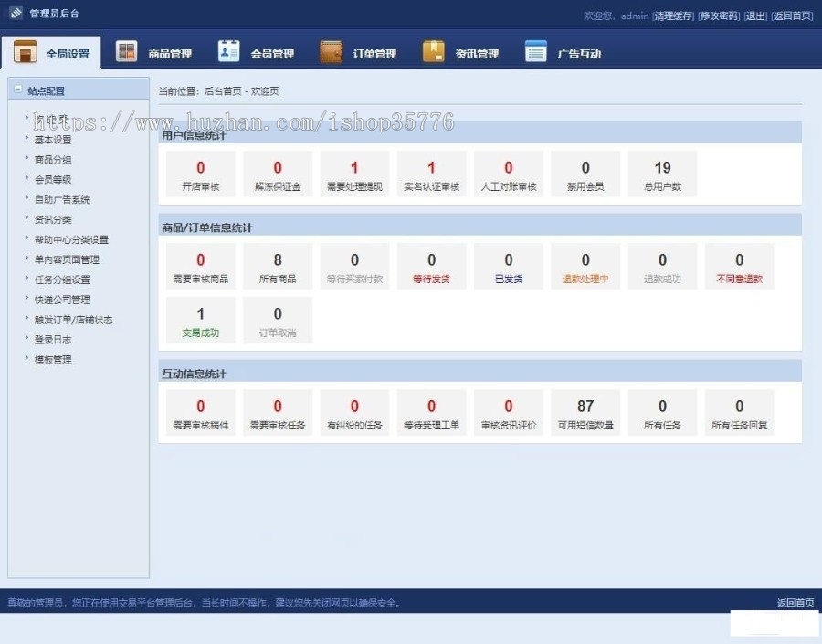Image resolution: width=822 pixels, height=644 pixels.
Task: Click the 解冻保证金 stat card
Action: [x=278, y=174]
